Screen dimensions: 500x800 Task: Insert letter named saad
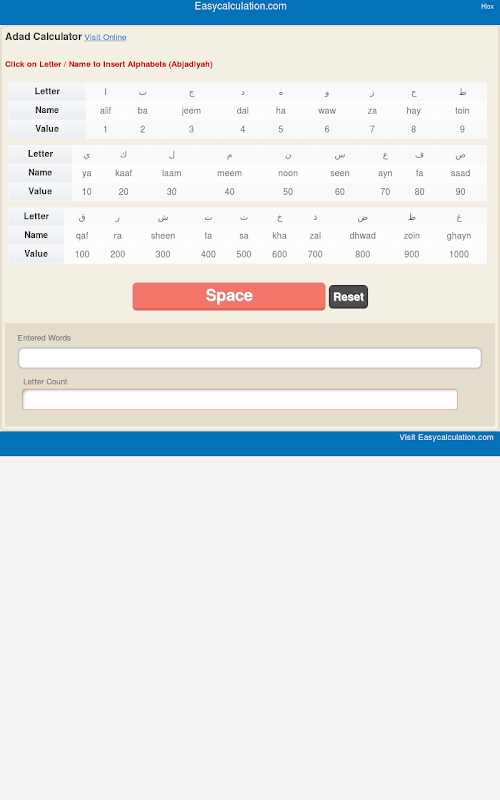click(x=460, y=173)
